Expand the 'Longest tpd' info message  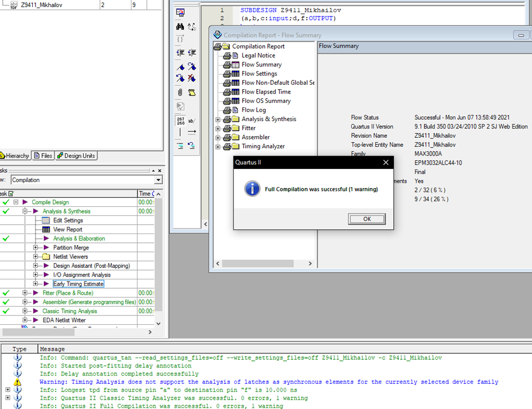(8, 390)
